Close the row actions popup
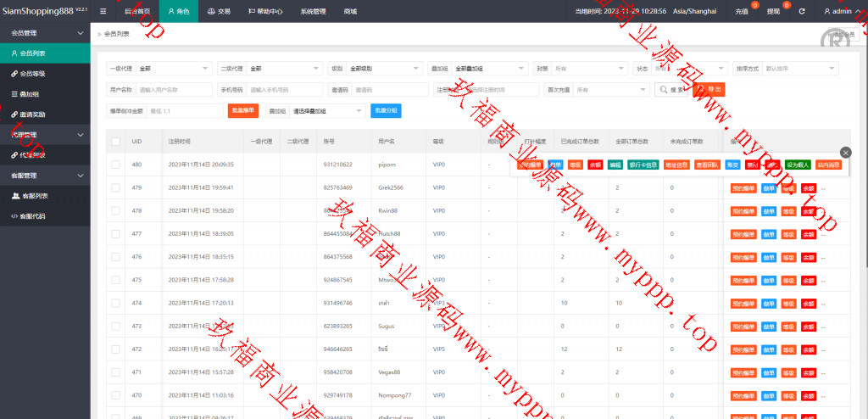The width and height of the screenshot is (868, 419). point(845,152)
